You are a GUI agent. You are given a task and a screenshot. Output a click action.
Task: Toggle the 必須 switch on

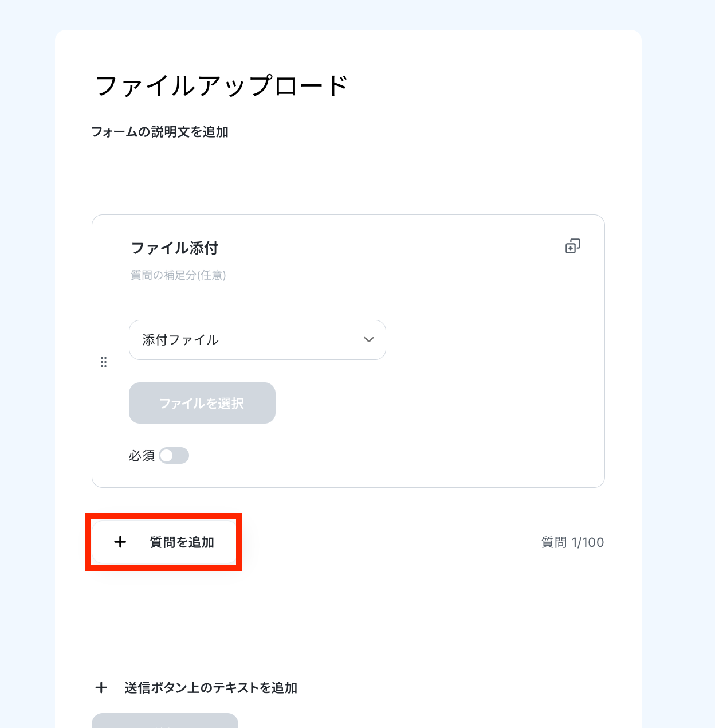pyautogui.click(x=174, y=456)
